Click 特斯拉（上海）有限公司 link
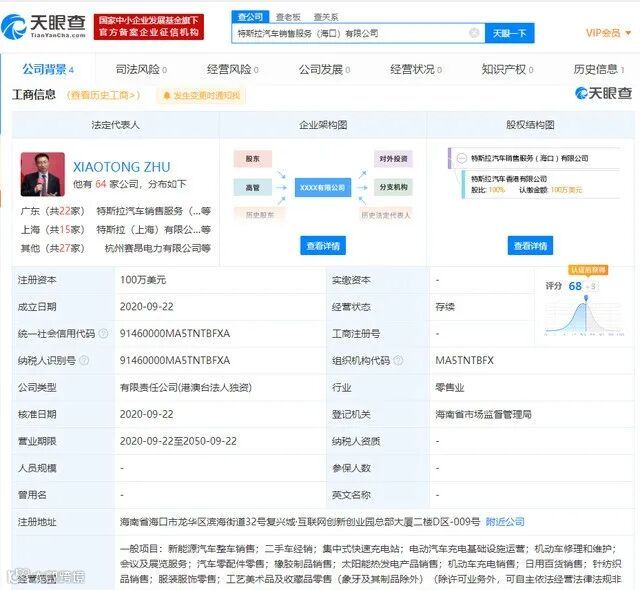Image resolution: width=640 pixels, height=590 pixels. 153,230
